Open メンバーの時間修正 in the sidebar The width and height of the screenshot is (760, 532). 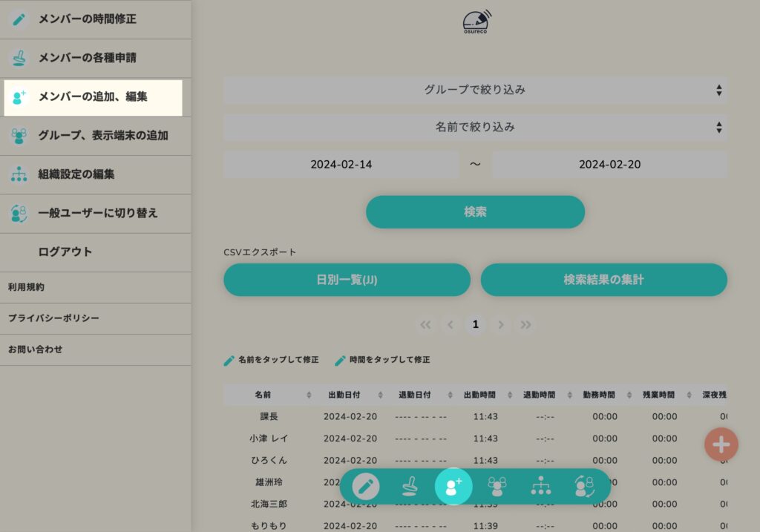pyautogui.click(x=87, y=19)
